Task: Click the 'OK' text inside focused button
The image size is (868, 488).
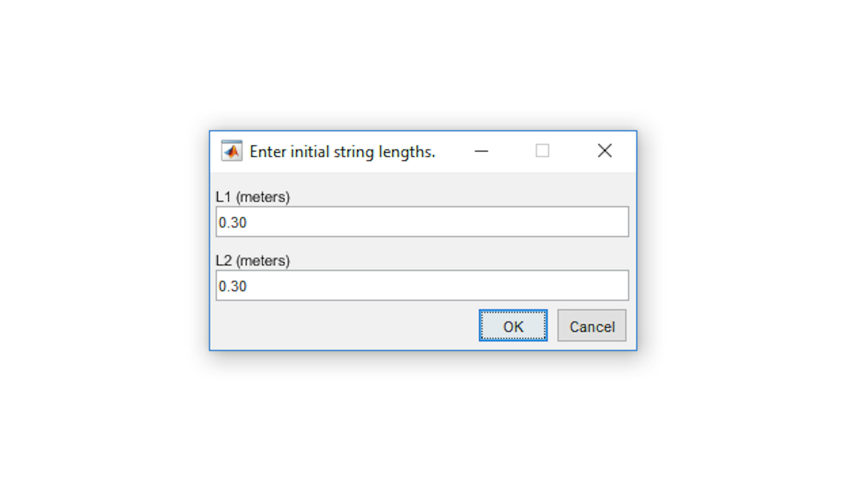Action: click(x=513, y=327)
